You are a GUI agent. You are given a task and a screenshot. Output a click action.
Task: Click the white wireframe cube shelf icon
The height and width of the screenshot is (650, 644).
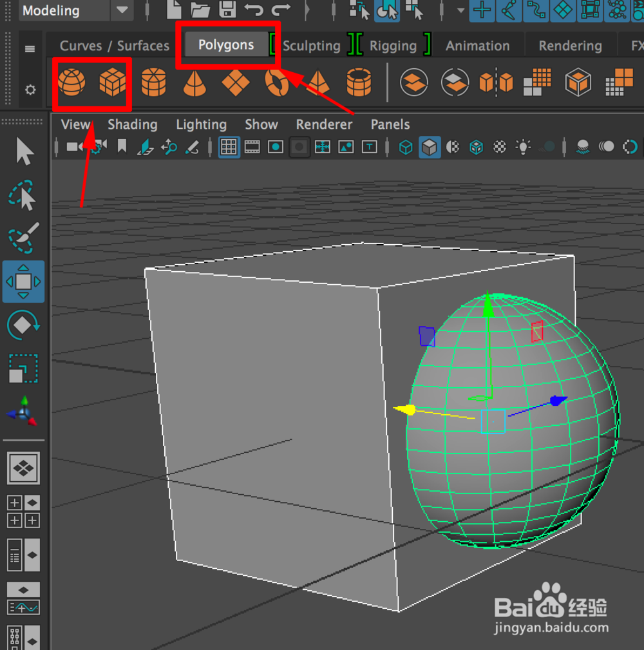pos(578,82)
